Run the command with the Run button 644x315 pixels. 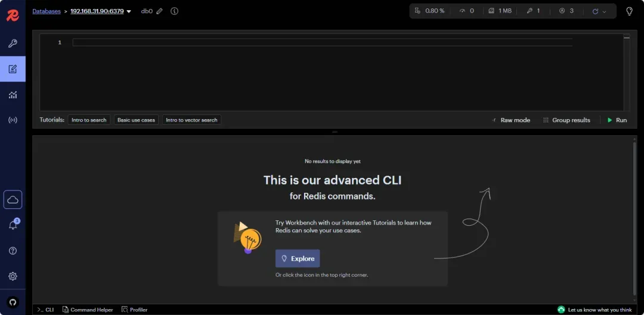tap(617, 120)
